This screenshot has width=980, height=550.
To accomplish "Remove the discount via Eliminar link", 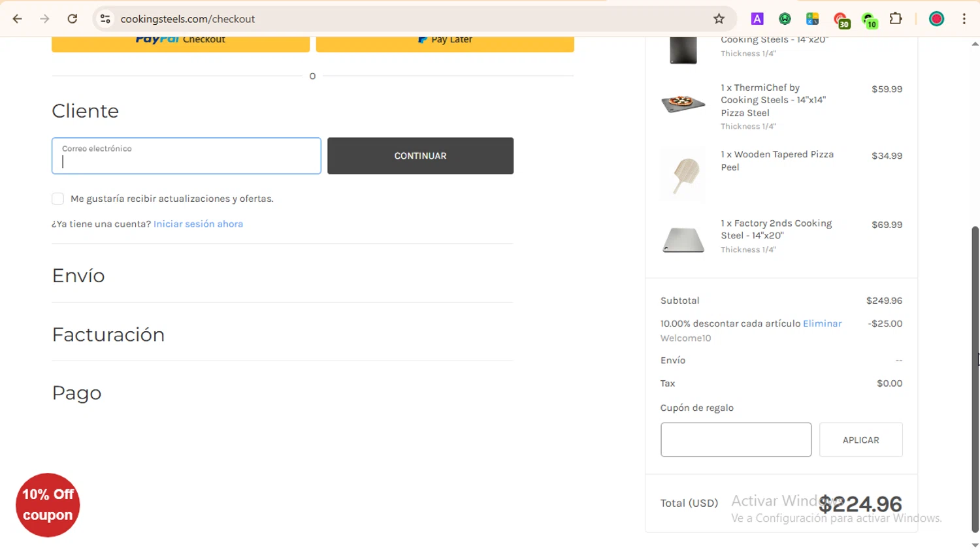I will [x=822, y=323].
